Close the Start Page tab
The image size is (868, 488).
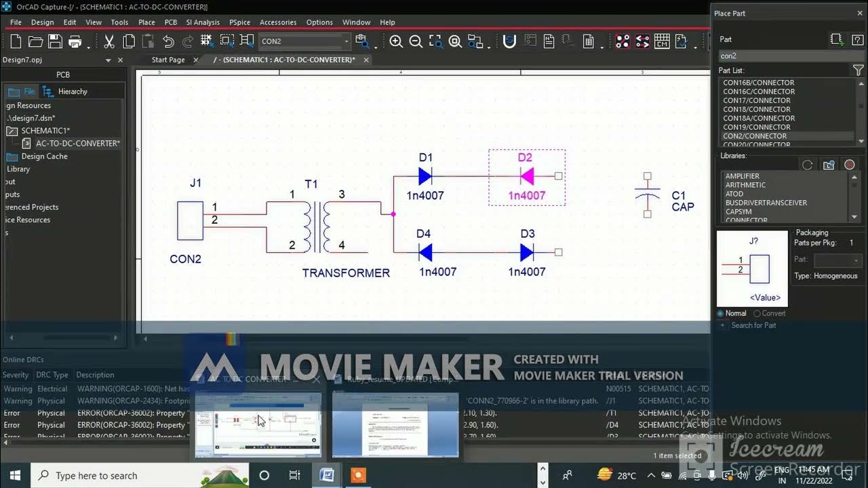pyautogui.click(x=196, y=60)
